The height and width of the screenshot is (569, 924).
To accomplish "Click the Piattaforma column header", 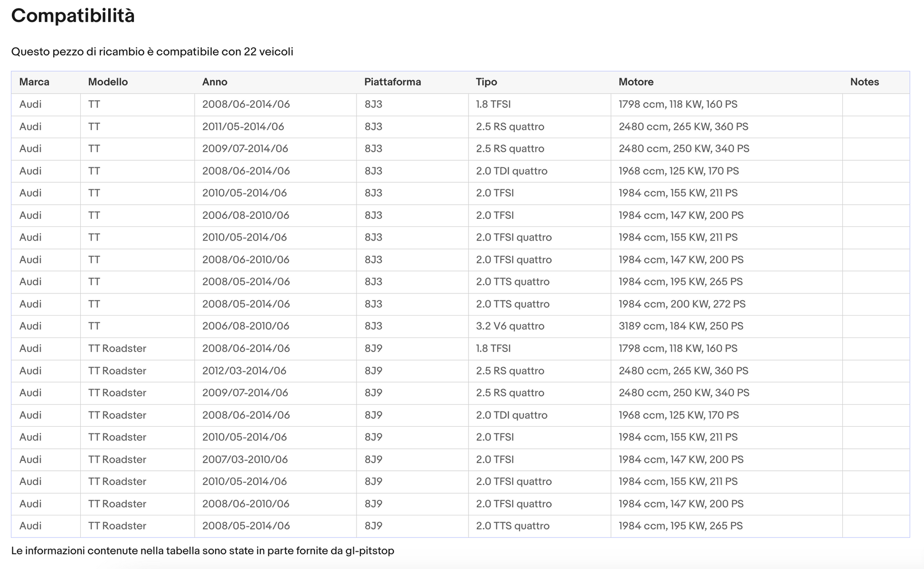I will click(393, 82).
